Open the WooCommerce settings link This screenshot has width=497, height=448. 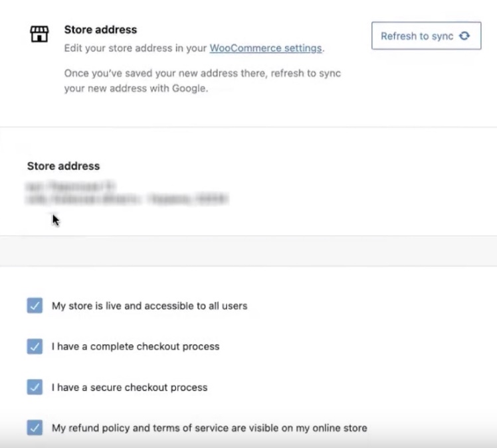point(266,48)
